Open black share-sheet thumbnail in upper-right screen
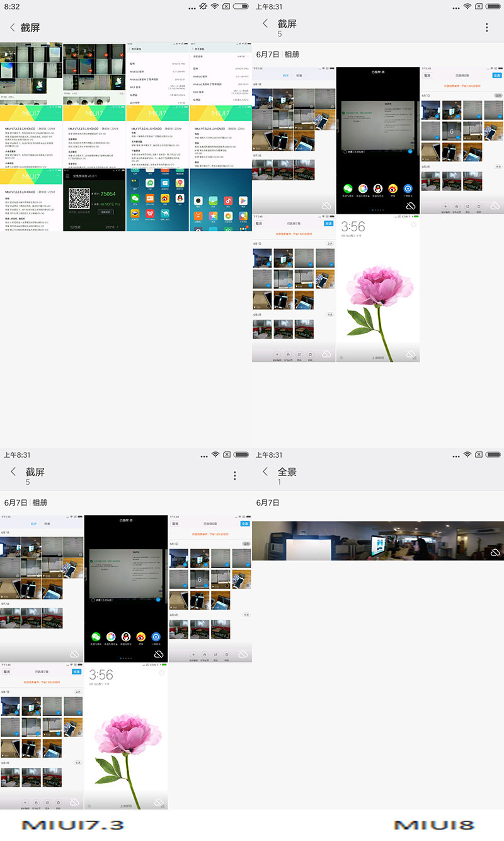Viewport: 504px width, 841px height. pos(377,140)
